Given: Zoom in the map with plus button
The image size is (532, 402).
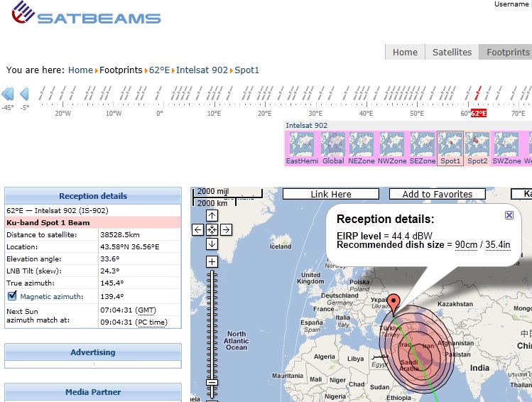Looking at the screenshot, I should 212,261.
